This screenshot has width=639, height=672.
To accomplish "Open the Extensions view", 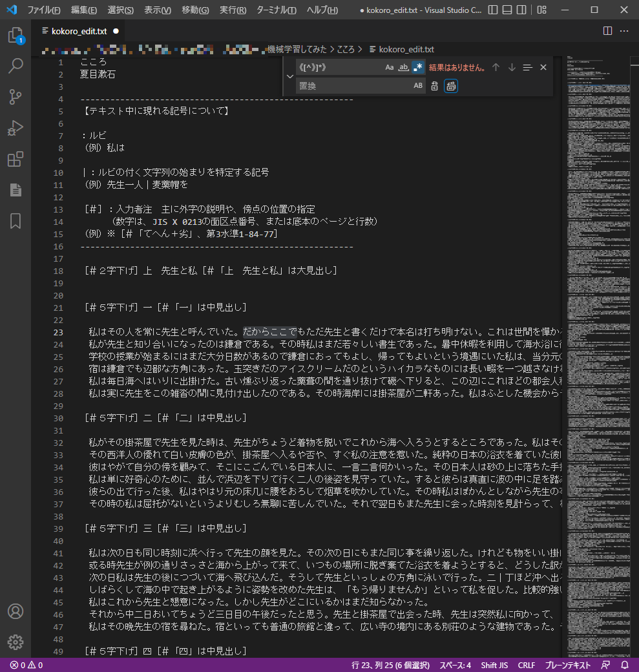I will [x=15, y=159].
